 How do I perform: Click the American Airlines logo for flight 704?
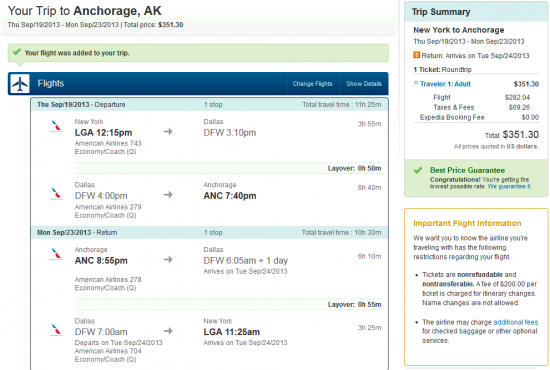[56, 330]
